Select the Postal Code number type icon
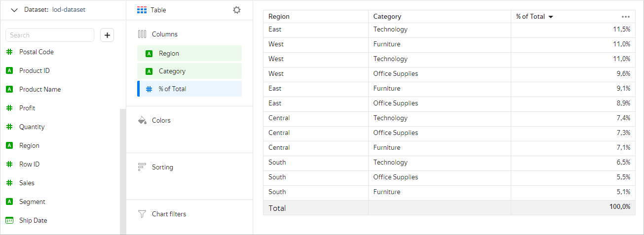 click(x=9, y=52)
